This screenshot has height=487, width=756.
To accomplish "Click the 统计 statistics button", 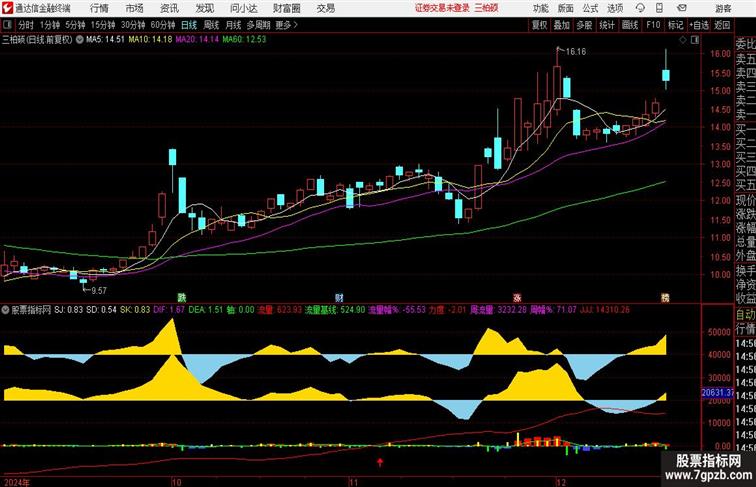I will [607, 25].
